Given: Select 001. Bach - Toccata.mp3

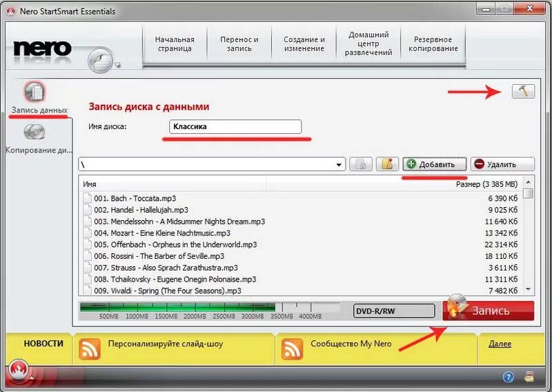Looking at the screenshot, I should (135, 198).
